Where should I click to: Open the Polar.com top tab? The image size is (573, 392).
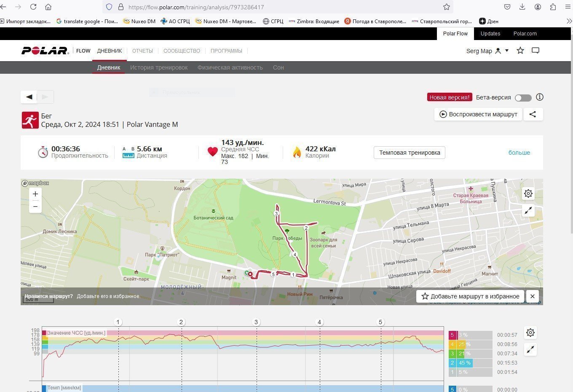(525, 34)
